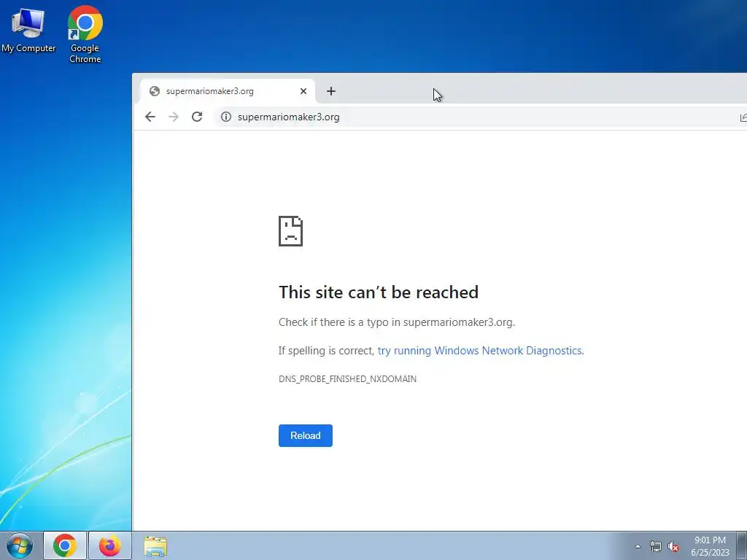The image size is (747, 560).
Task: Close the supermariomaker3.org tab
Action: point(303,91)
